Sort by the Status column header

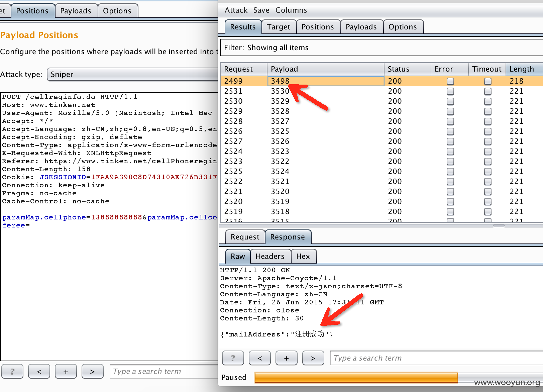(407, 69)
